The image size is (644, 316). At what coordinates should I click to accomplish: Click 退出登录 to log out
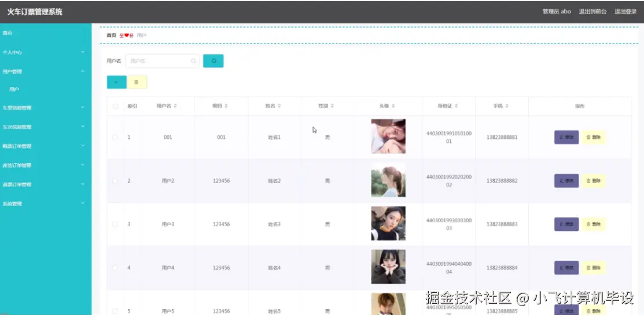coord(625,12)
